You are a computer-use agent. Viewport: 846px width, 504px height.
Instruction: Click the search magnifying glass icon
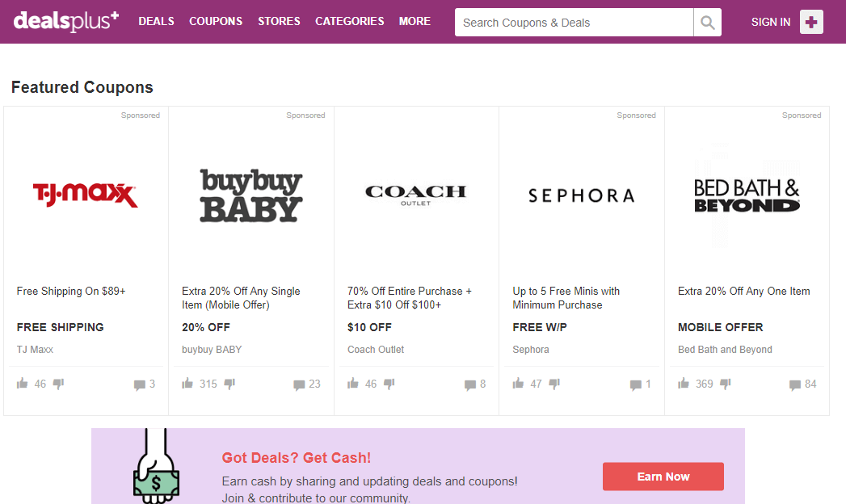pyautogui.click(x=707, y=22)
